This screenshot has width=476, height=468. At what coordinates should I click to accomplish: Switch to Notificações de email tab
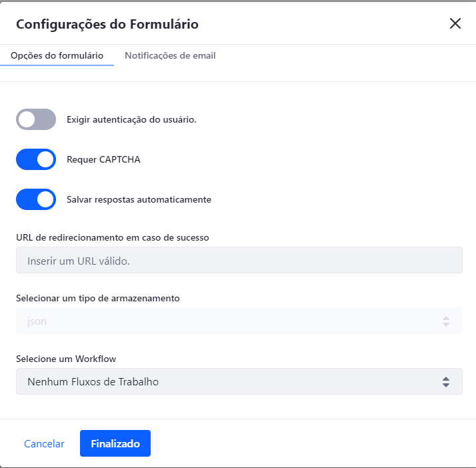click(x=170, y=55)
